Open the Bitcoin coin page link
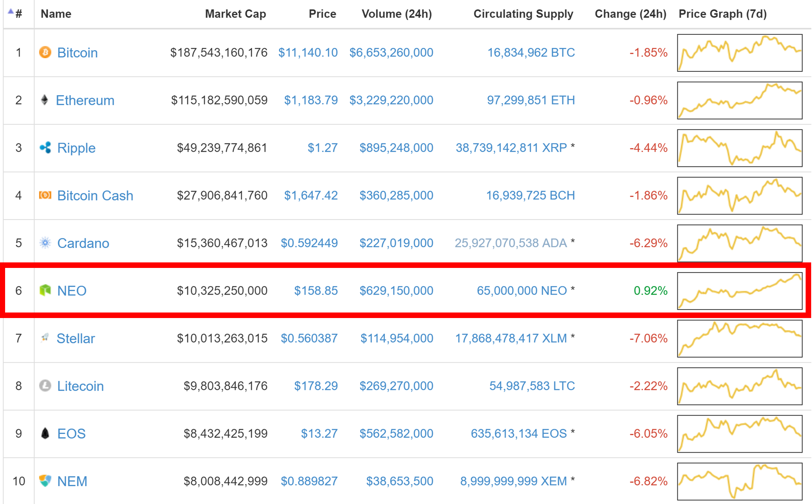 [77, 53]
